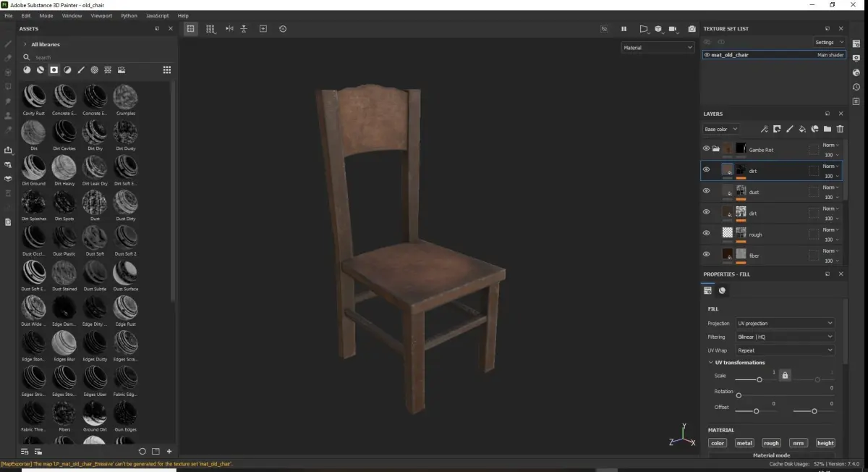
Task: Expand the All libraries tree
Action: [25, 44]
